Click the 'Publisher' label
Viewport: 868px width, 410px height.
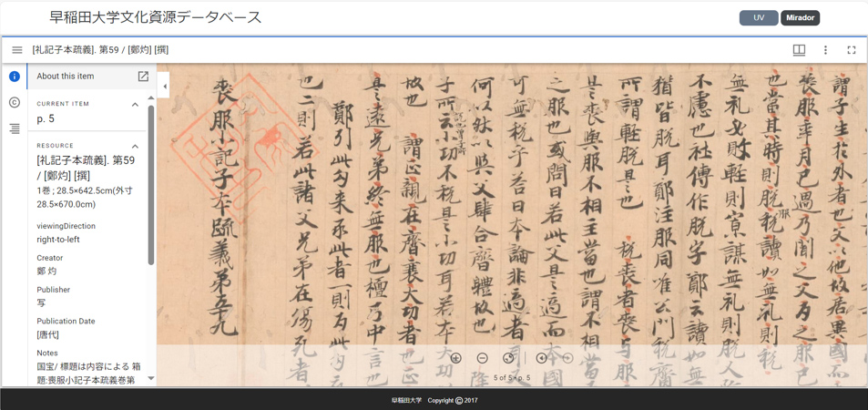click(x=53, y=290)
